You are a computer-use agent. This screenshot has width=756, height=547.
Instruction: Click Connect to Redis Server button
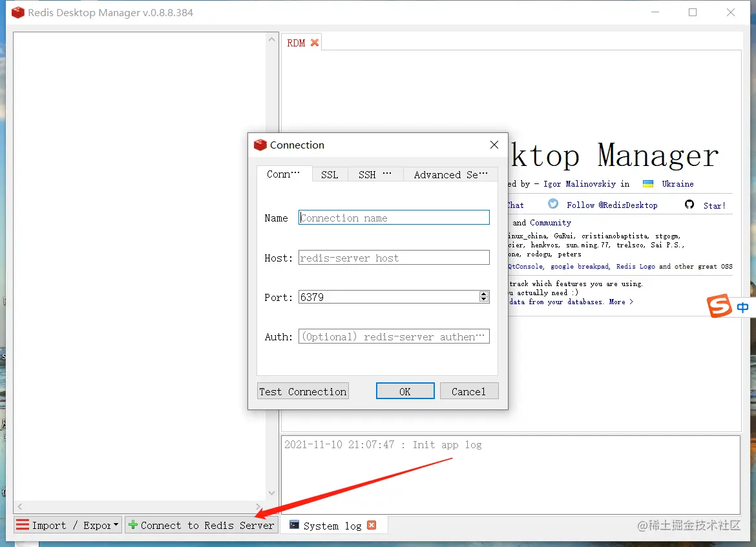click(202, 525)
